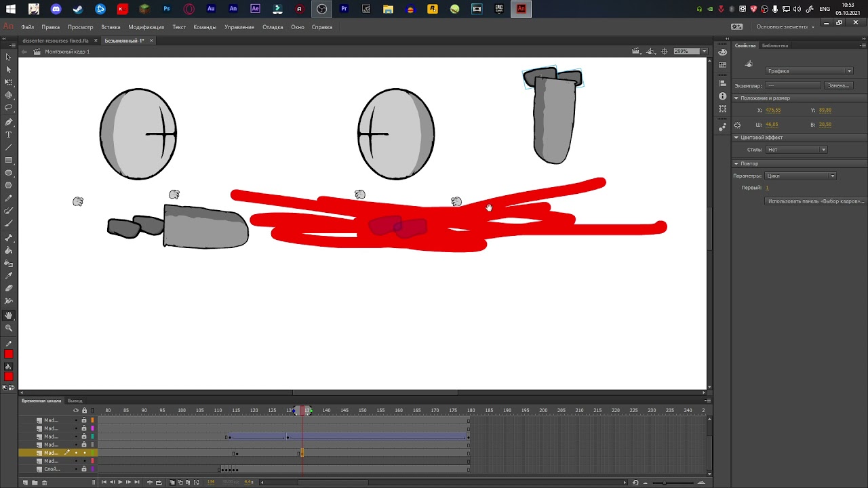This screenshot has height=488, width=868.
Task: Click the Замена... button
Action: pos(838,85)
